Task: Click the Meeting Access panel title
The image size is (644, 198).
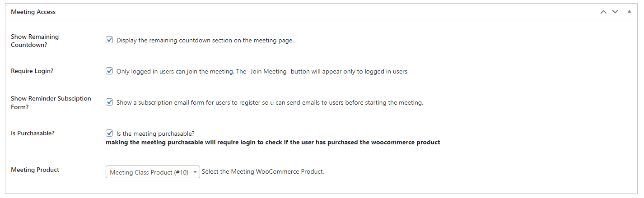Action: 33,12
